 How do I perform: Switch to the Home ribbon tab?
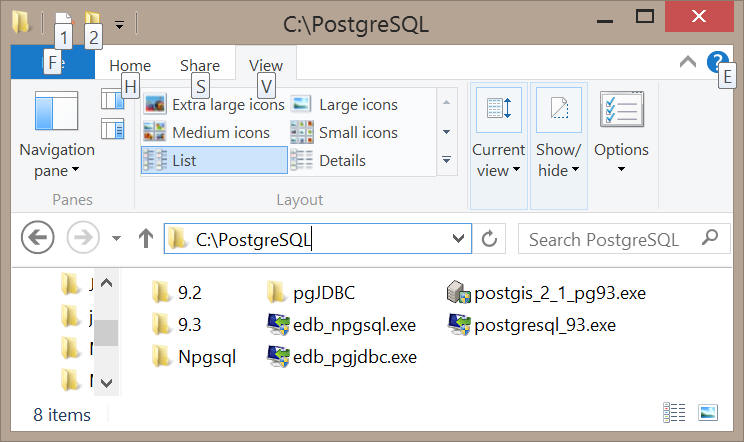coord(130,65)
